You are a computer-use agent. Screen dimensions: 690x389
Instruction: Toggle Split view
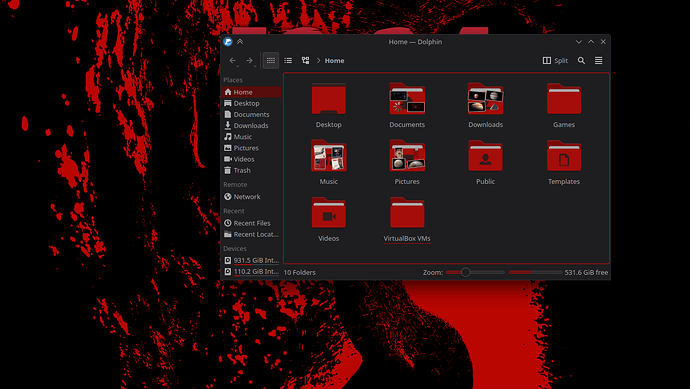pos(555,61)
